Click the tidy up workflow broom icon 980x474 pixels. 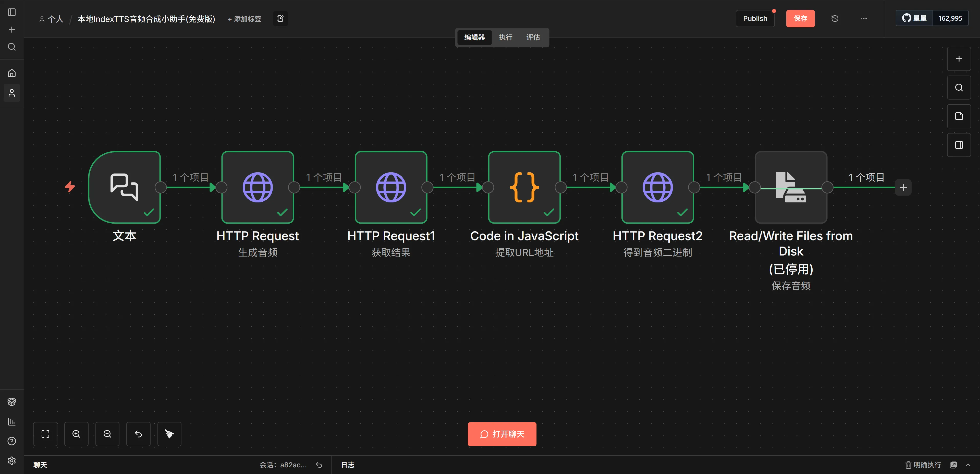click(x=169, y=434)
